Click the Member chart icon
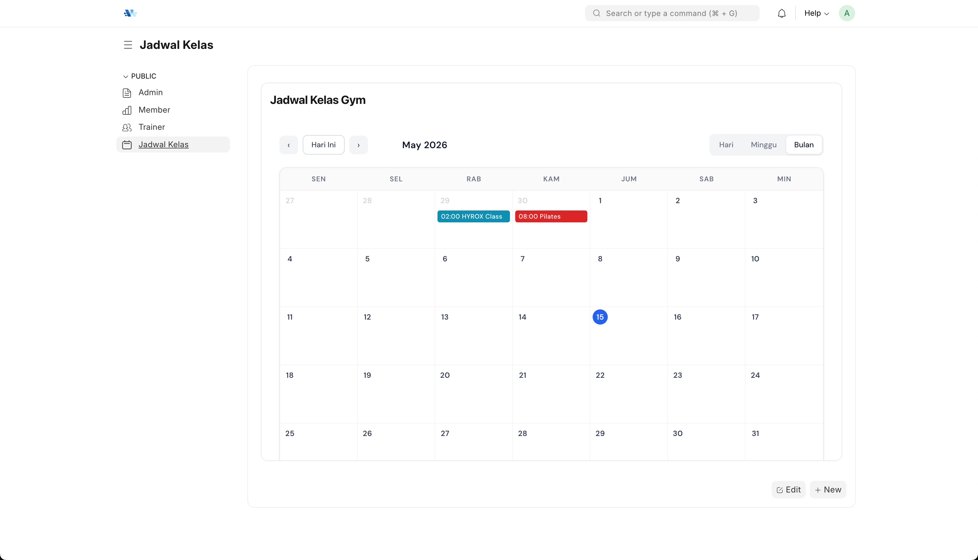 (x=127, y=110)
